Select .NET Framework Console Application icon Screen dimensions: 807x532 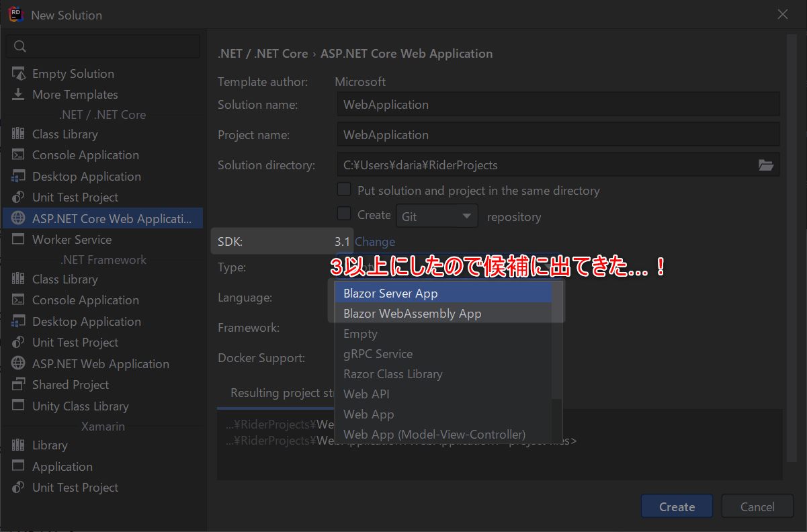coord(19,300)
